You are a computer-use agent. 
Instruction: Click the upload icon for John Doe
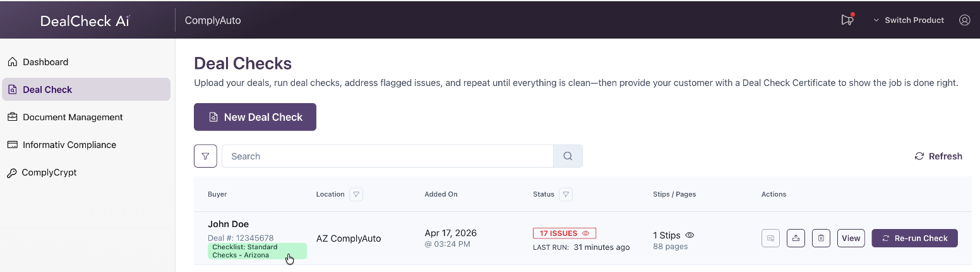point(796,238)
